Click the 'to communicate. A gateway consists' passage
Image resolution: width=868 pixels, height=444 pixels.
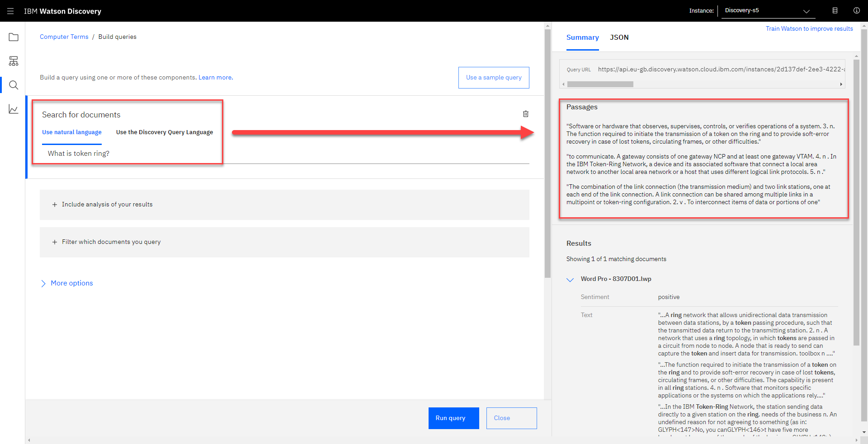point(701,164)
